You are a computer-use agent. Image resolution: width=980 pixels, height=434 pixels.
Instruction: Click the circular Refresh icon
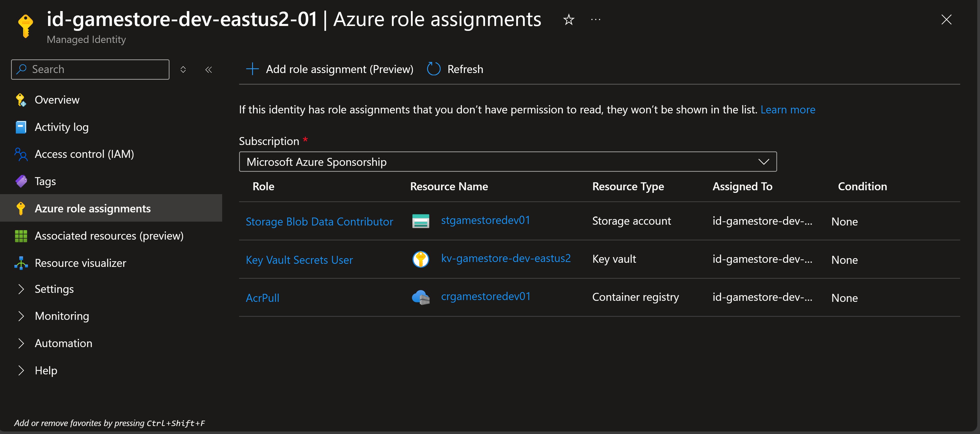433,69
